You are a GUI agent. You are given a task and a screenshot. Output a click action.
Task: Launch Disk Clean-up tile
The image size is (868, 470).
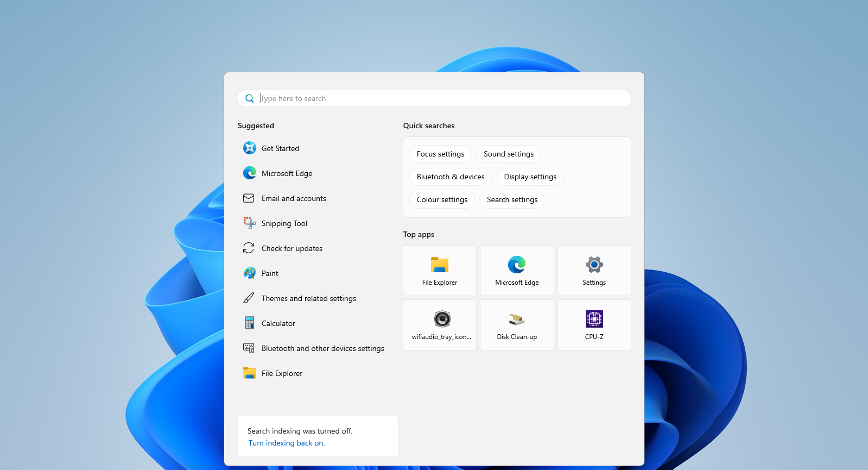pyautogui.click(x=517, y=325)
